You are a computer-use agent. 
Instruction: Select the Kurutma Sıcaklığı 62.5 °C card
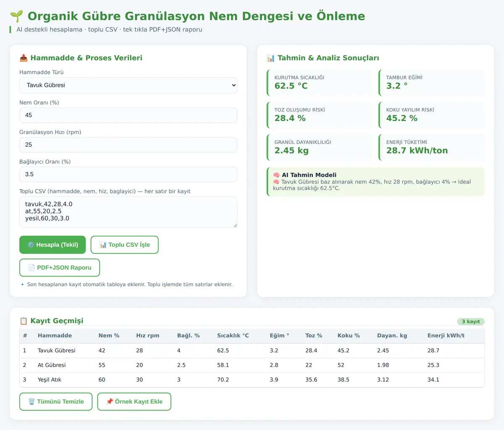[320, 83]
